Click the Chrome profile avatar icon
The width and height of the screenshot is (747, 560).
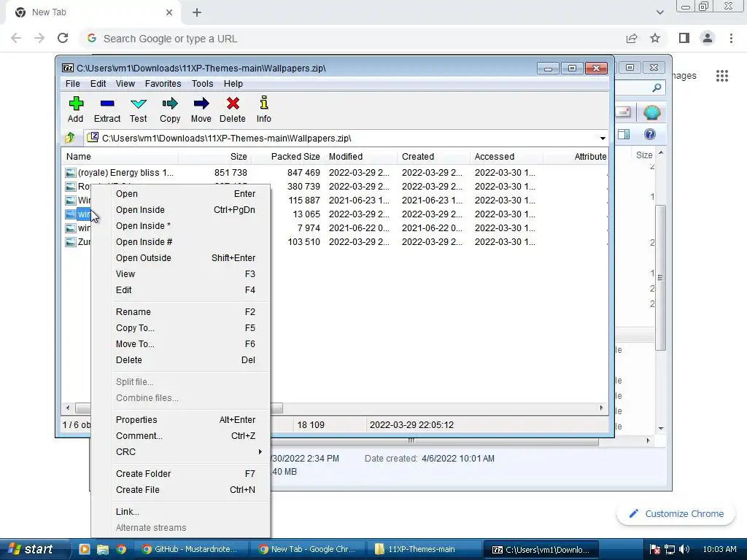point(708,38)
